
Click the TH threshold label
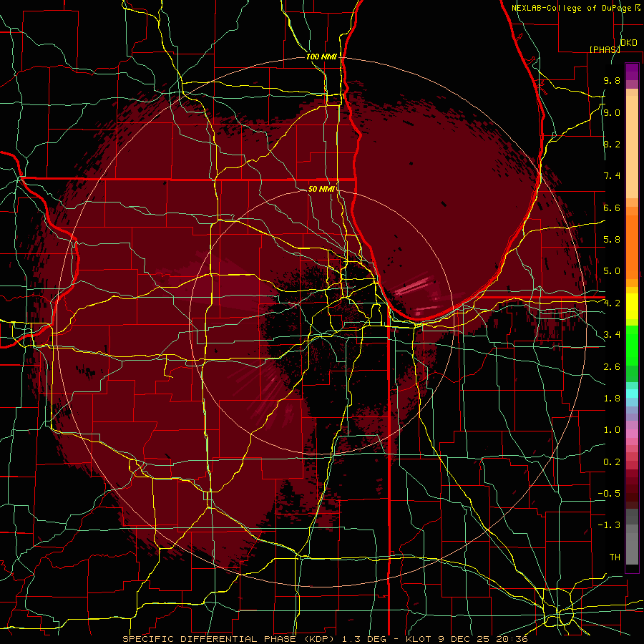(x=615, y=557)
